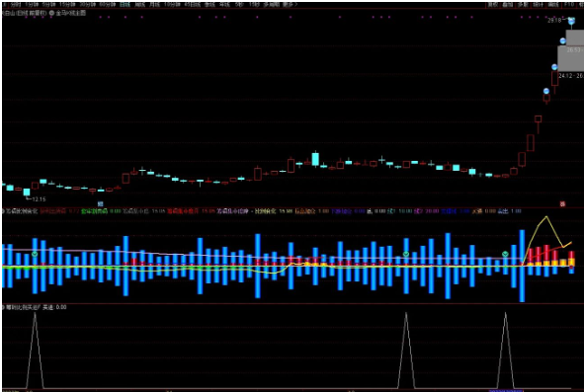584x392 pixels.
Task: Switch to the 周线 weekly period
Action: point(140,5)
